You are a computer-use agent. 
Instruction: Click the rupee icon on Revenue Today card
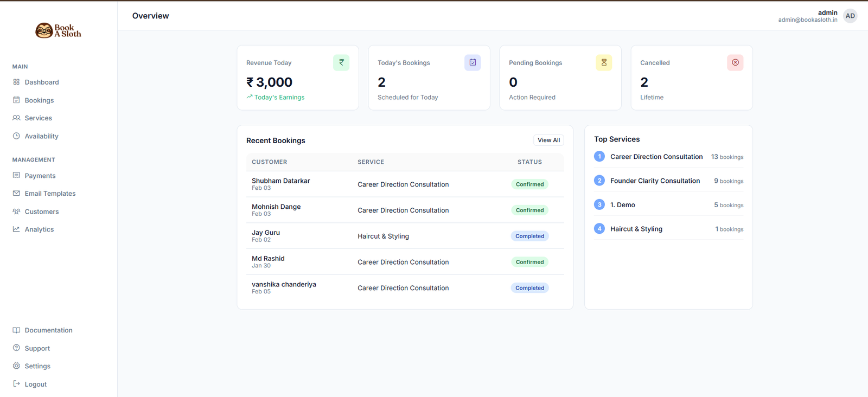tap(341, 62)
